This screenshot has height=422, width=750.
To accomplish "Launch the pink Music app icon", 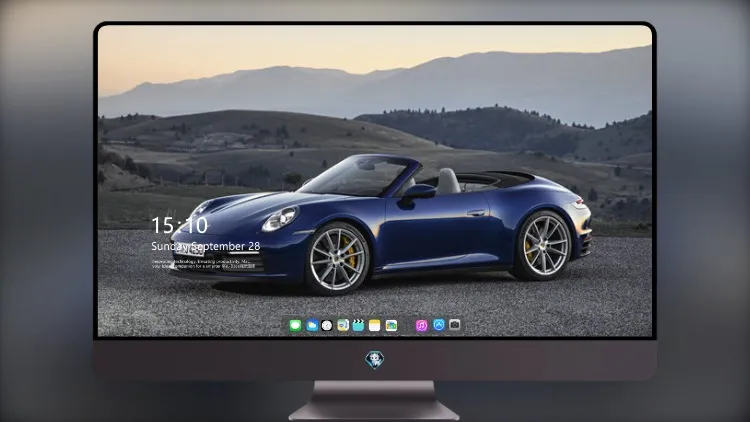I will pyautogui.click(x=421, y=326).
